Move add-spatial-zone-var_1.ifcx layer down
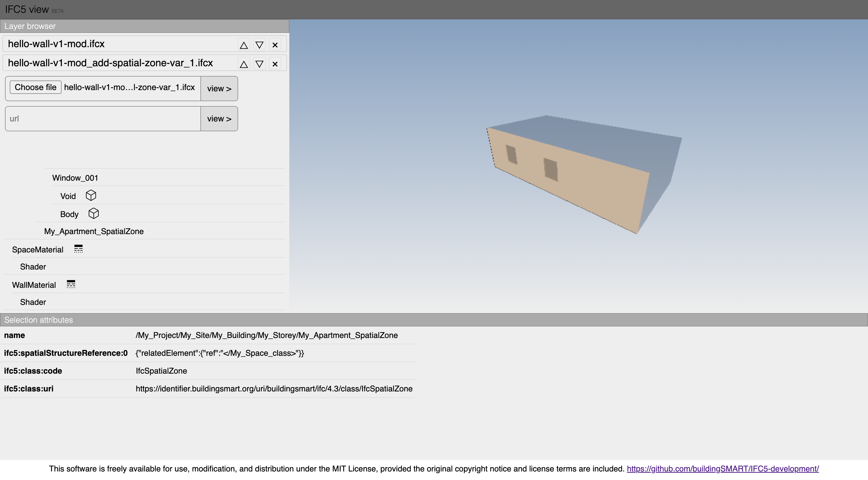The image size is (868, 480). point(259,64)
